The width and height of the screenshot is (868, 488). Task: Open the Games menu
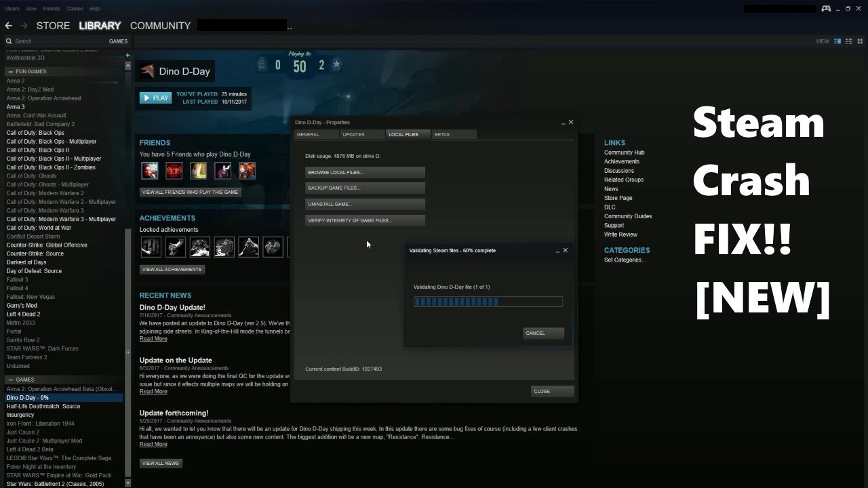tap(75, 9)
